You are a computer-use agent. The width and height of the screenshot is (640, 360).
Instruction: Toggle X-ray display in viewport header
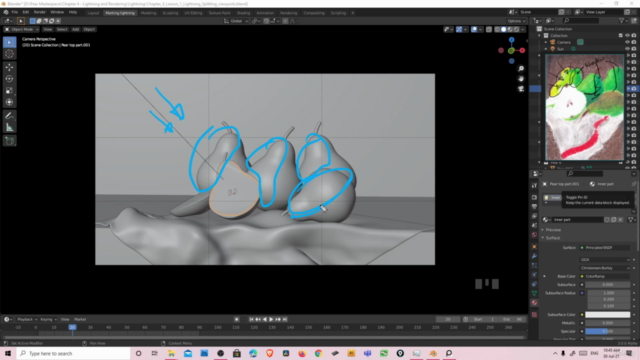coord(489,29)
